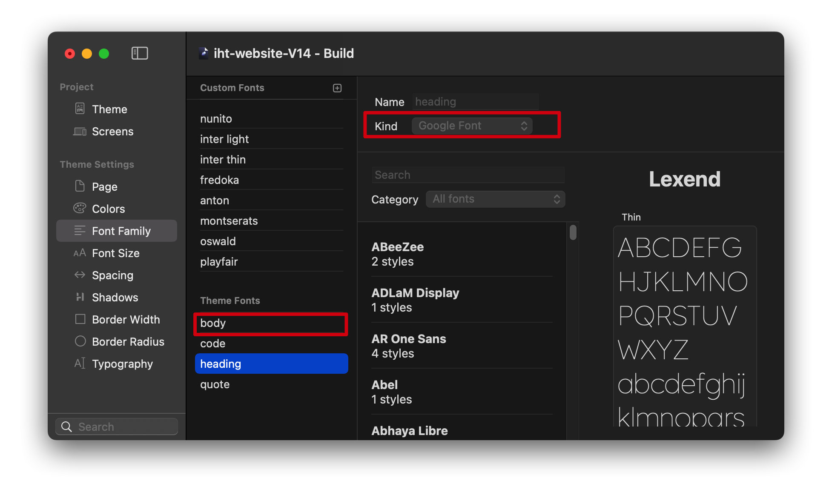Screen dimensions: 832x504
Task: Click the Google font Search field
Action: pos(468,175)
